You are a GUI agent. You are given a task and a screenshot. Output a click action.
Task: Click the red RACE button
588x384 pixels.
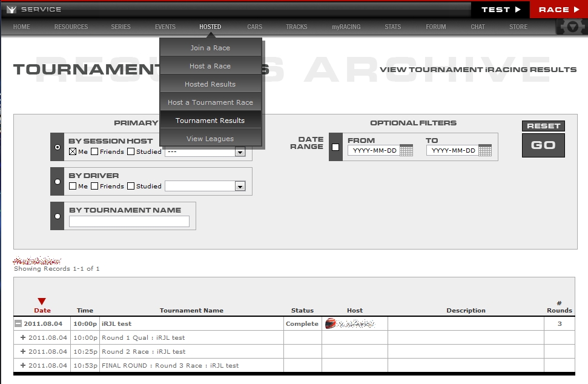(559, 9)
